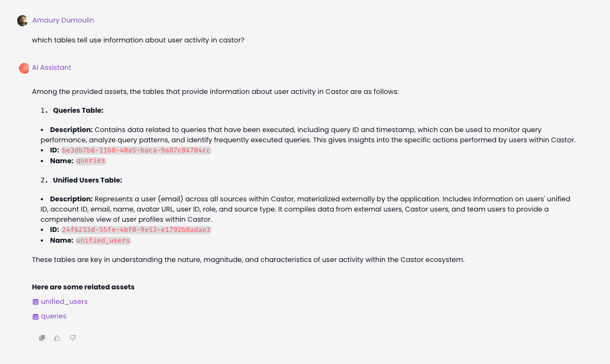Click Amaury Dumoulin's profile avatar
610x364 pixels.
[23, 20]
